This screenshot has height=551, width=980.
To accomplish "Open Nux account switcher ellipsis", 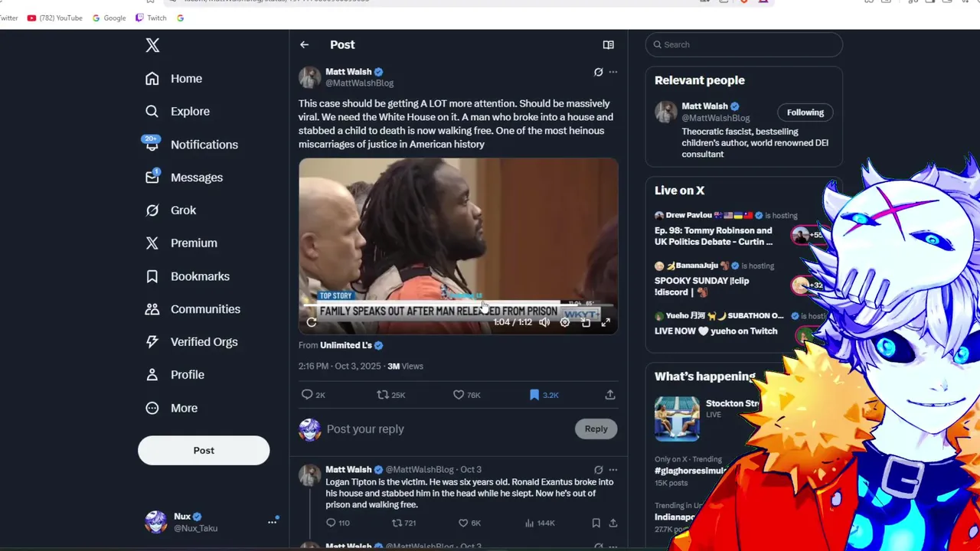I will [x=272, y=522].
